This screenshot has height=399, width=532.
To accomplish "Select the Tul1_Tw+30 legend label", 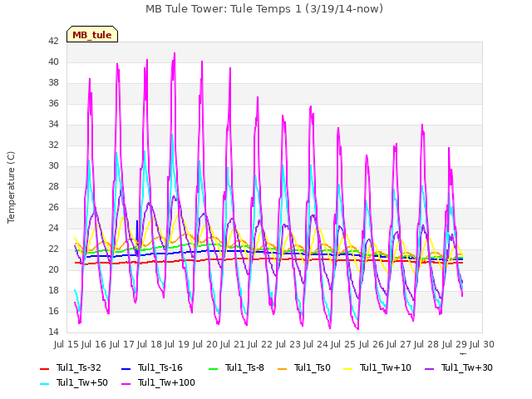I will pos(467,367).
